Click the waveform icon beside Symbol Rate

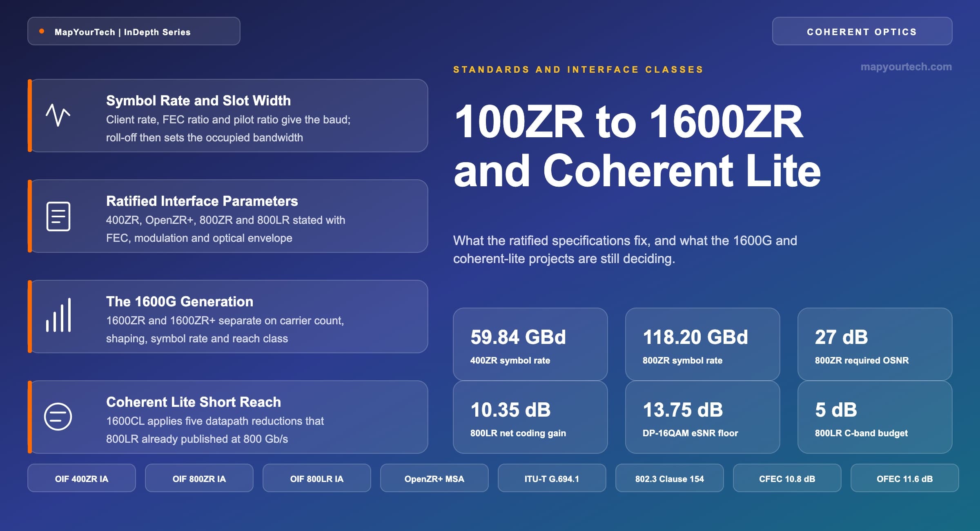[x=58, y=115]
